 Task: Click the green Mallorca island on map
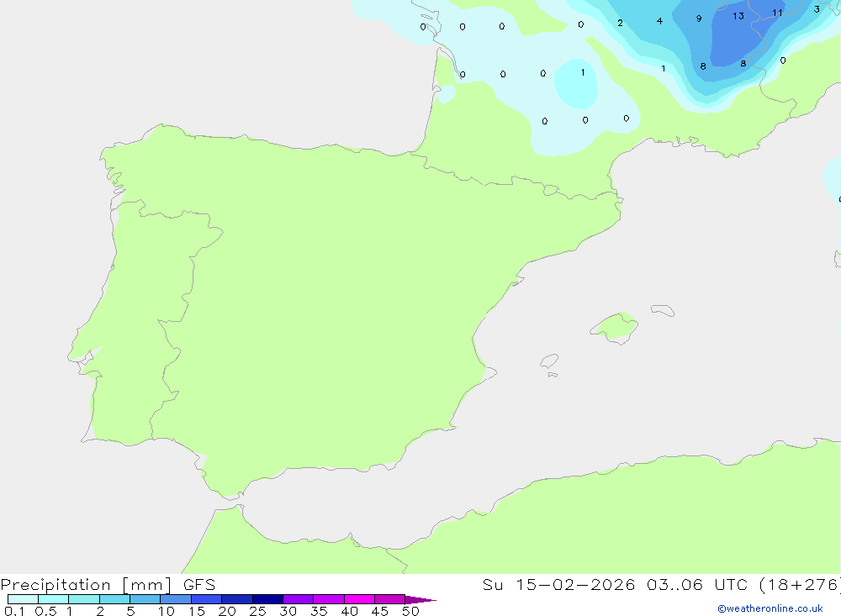pos(615,327)
